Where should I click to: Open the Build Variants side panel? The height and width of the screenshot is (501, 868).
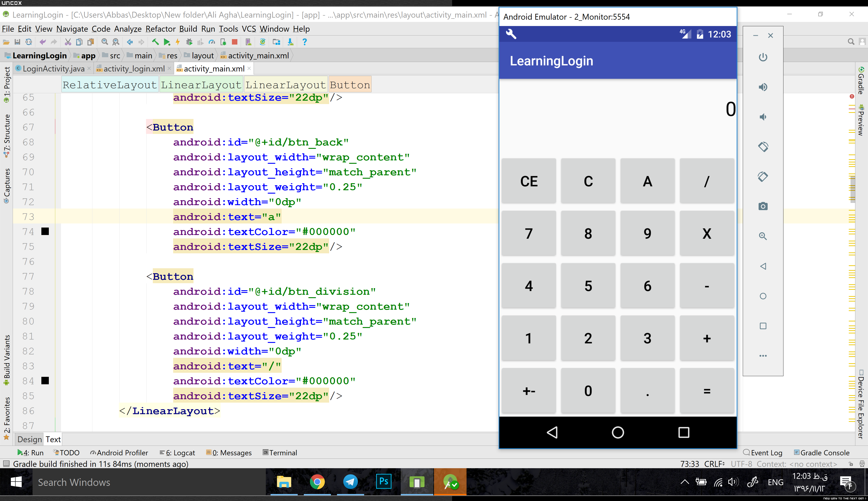(7, 360)
